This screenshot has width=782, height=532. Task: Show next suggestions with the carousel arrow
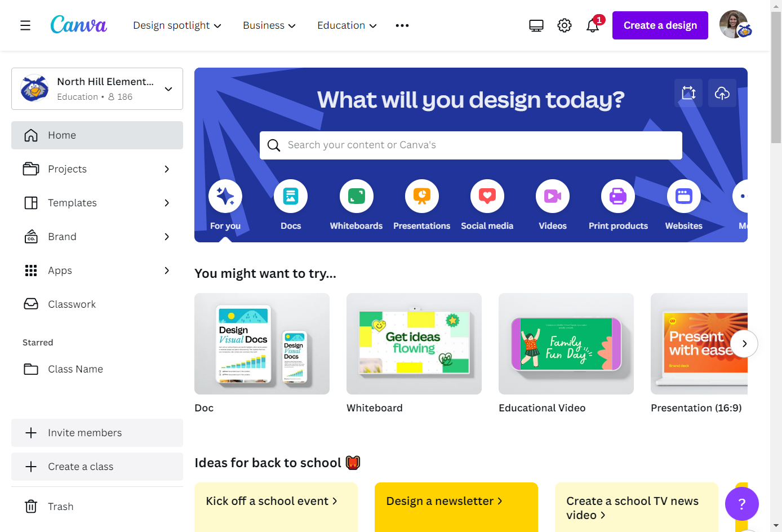pos(744,344)
